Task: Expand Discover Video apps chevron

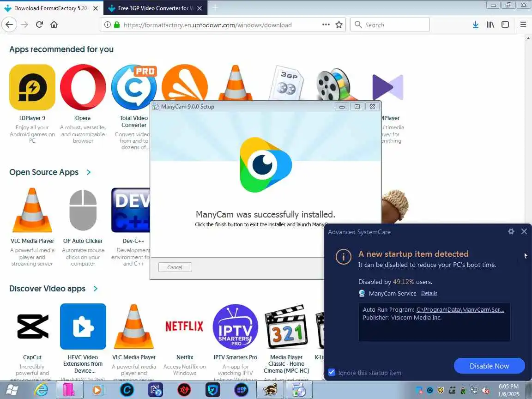Action: tap(95, 288)
